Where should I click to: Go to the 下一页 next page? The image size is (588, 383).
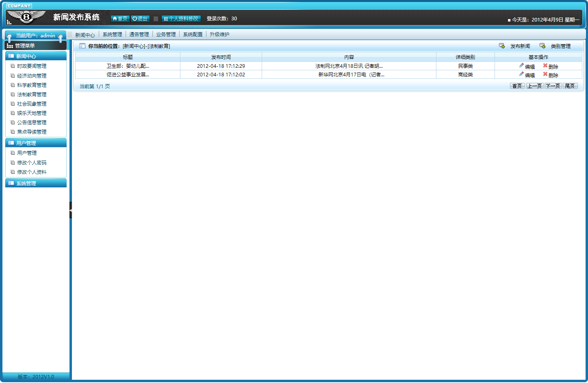[x=553, y=86]
